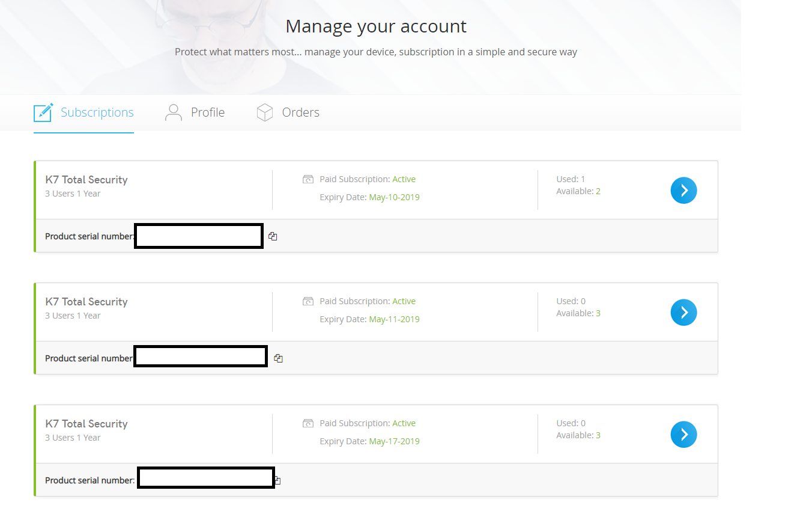Click 'Paid Subscription: Active' in the May-11-2019 card
The image size is (812, 520).
click(368, 301)
